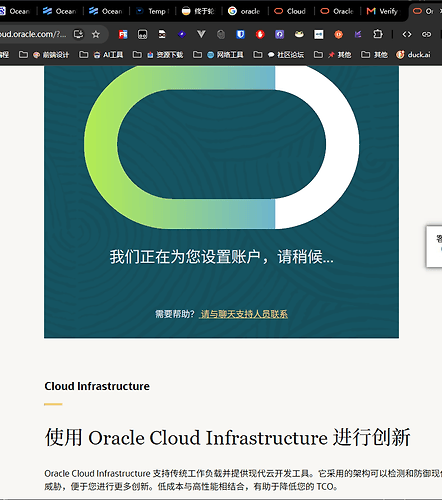Open the AI工具 bookmarks folder
Screen dimensions: 442x500
click(101, 55)
